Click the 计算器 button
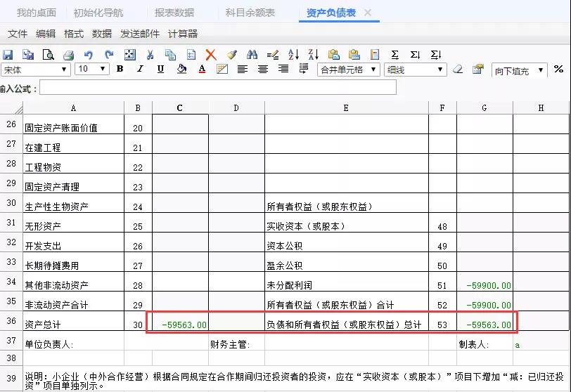 (x=183, y=34)
